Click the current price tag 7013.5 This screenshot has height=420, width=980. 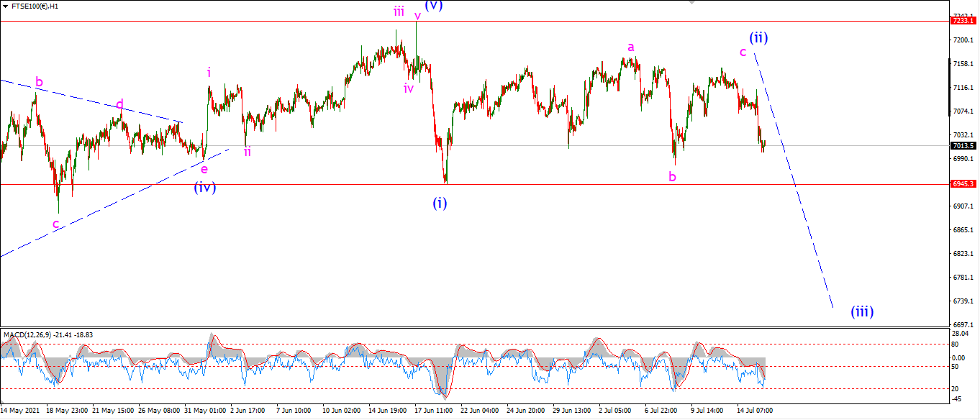(963, 145)
